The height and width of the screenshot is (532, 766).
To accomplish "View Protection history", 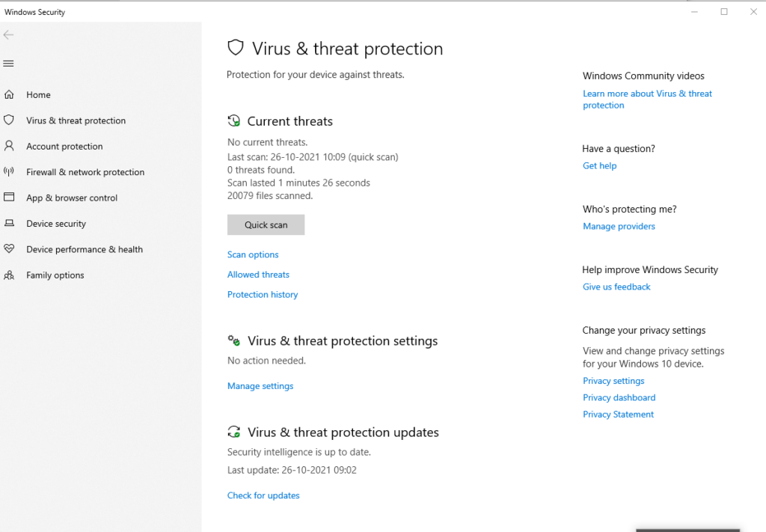I will click(263, 295).
